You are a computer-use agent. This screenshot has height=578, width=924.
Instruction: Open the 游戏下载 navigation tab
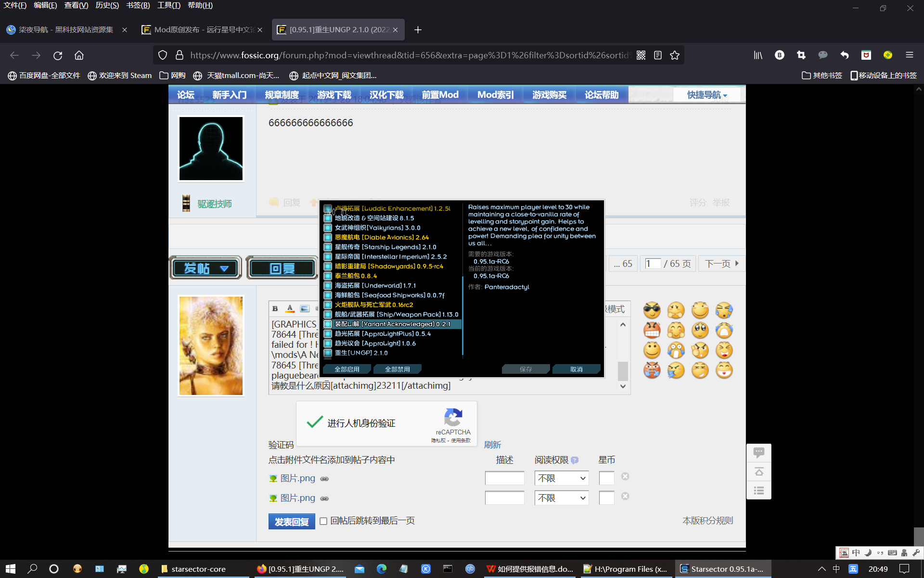334,95
